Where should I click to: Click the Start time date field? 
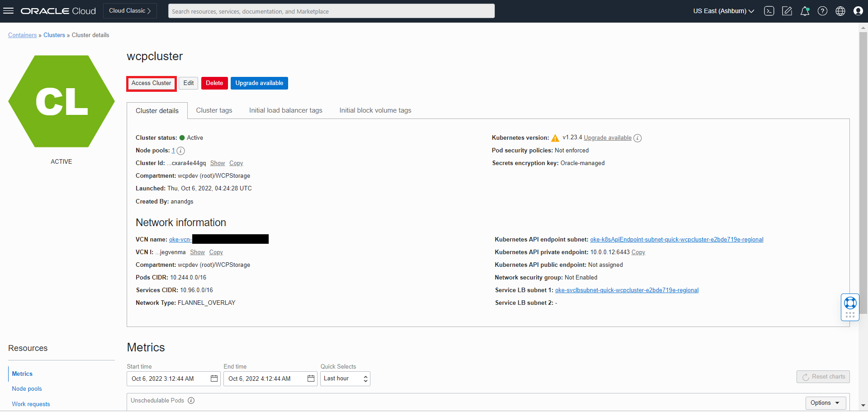click(174, 379)
